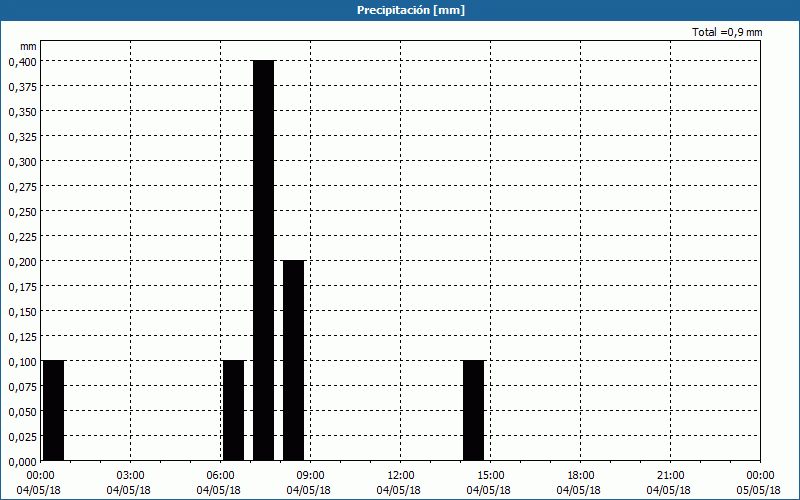The height and width of the screenshot is (500, 800).
Task: Click the 0,1 mm bar before 15:00
Action: pyautogui.click(x=473, y=411)
